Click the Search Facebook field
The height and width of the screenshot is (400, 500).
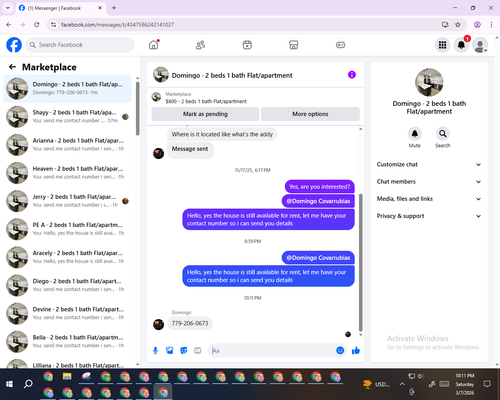(80, 45)
